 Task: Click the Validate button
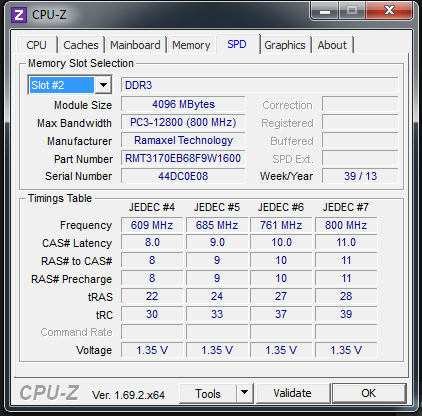[x=293, y=393]
